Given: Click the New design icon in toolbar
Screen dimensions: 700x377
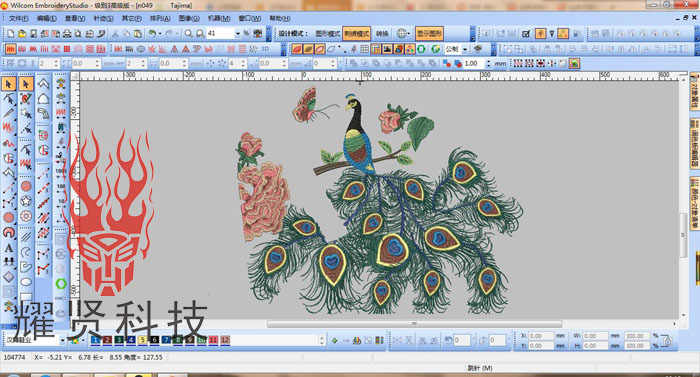Looking at the screenshot, I should [10, 34].
